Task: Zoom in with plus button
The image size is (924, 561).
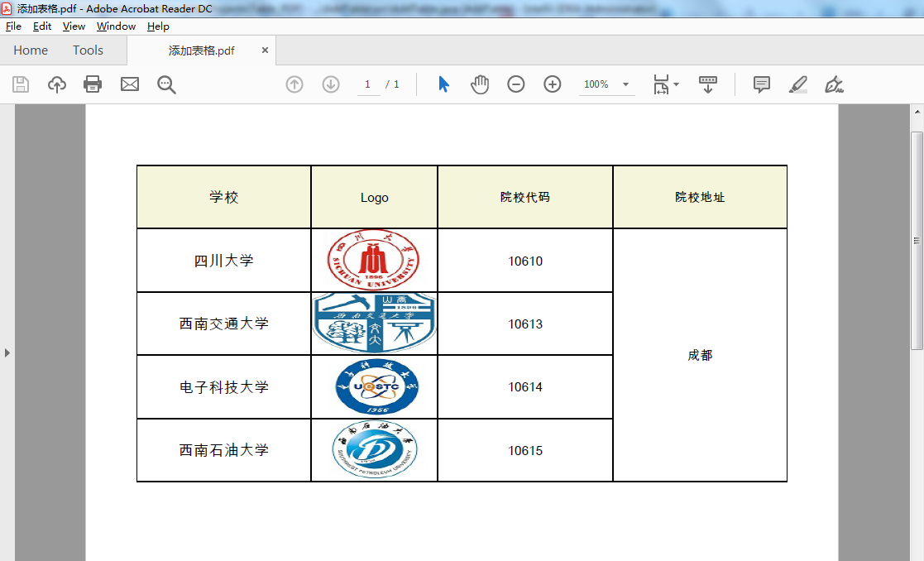Action: click(552, 84)
